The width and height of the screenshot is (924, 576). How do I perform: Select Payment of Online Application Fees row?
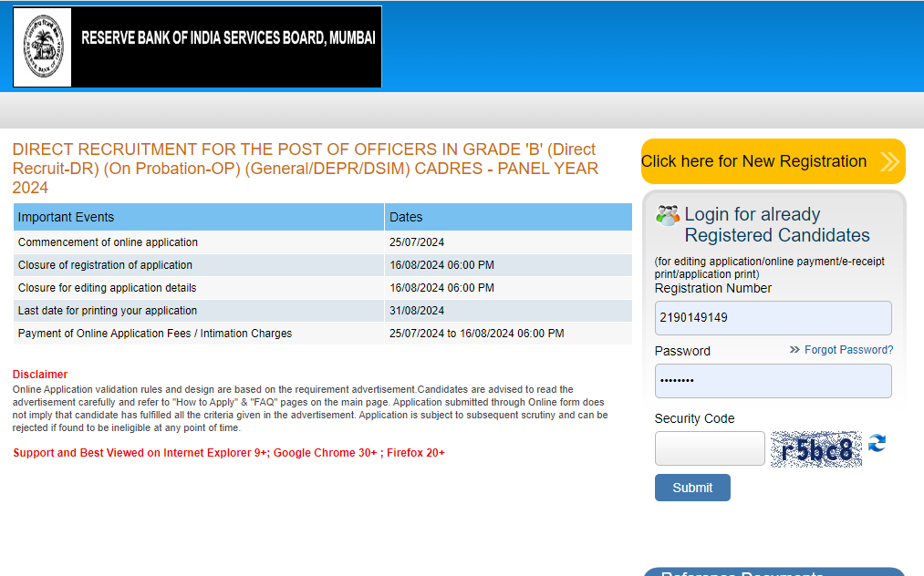[322, 334]
